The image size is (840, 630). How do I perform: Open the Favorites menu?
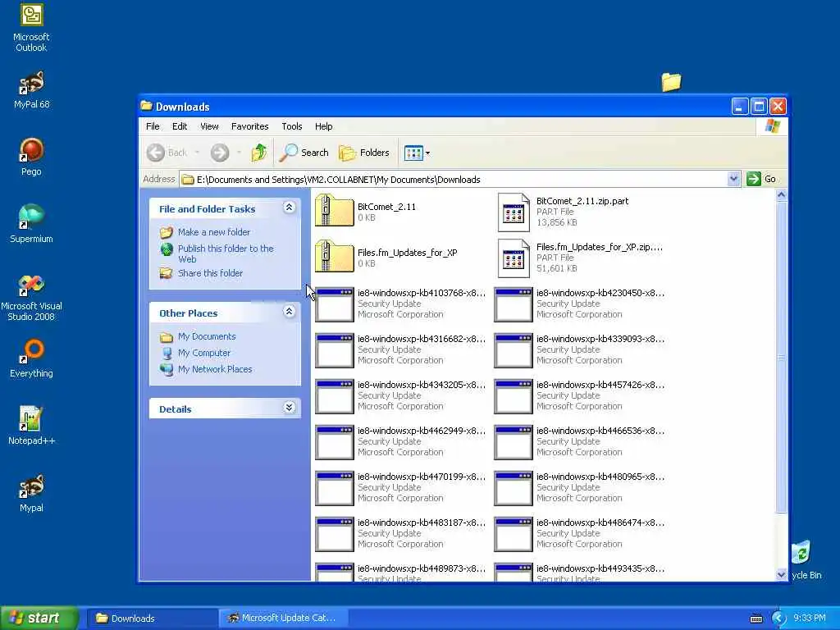click(249, 126)
